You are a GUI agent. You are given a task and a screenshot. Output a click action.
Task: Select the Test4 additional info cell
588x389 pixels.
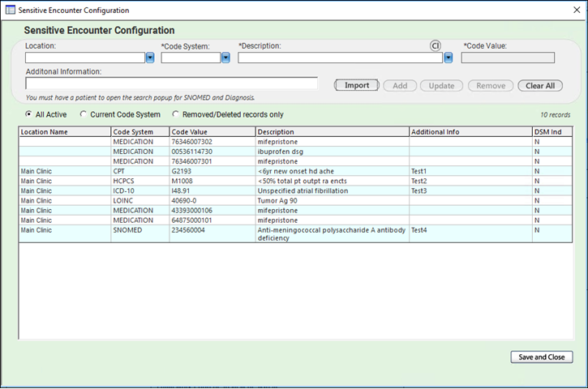(470, 233)
